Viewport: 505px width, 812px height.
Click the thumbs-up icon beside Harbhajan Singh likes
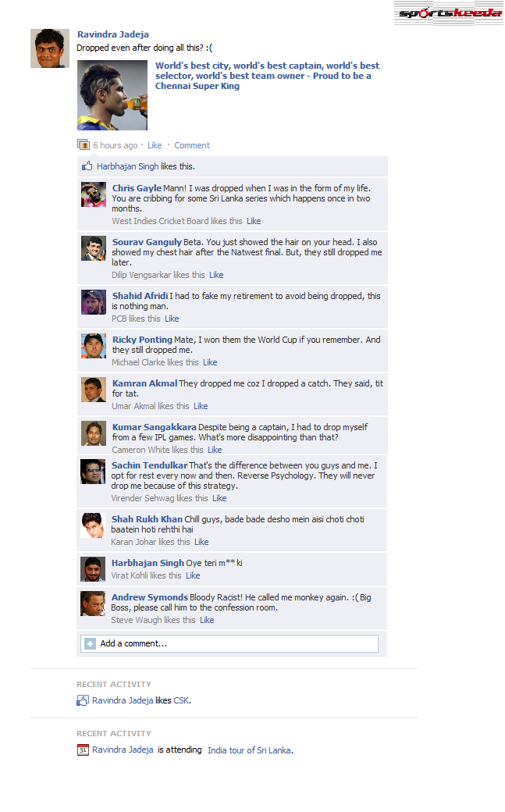point(87,166)
